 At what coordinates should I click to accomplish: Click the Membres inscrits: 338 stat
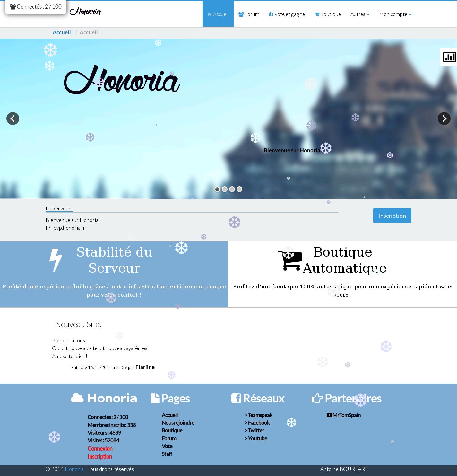coord(112,425)
